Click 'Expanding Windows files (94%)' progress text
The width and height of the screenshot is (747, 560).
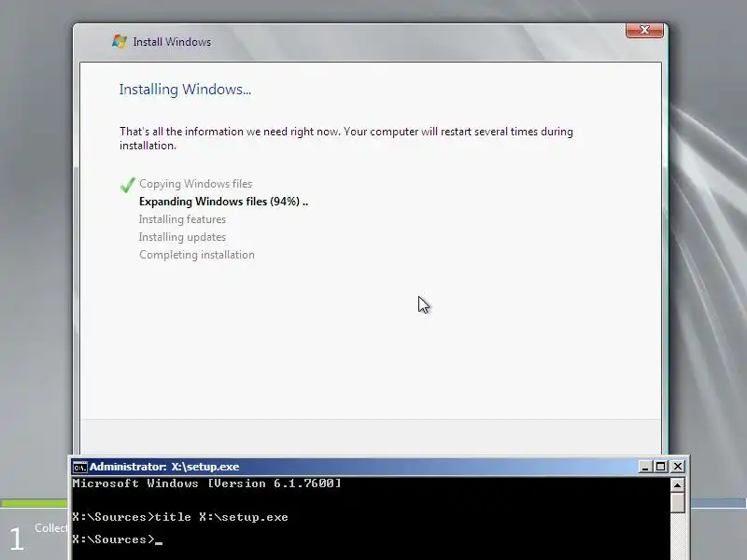pyautogui.click(x=223, y=202)
